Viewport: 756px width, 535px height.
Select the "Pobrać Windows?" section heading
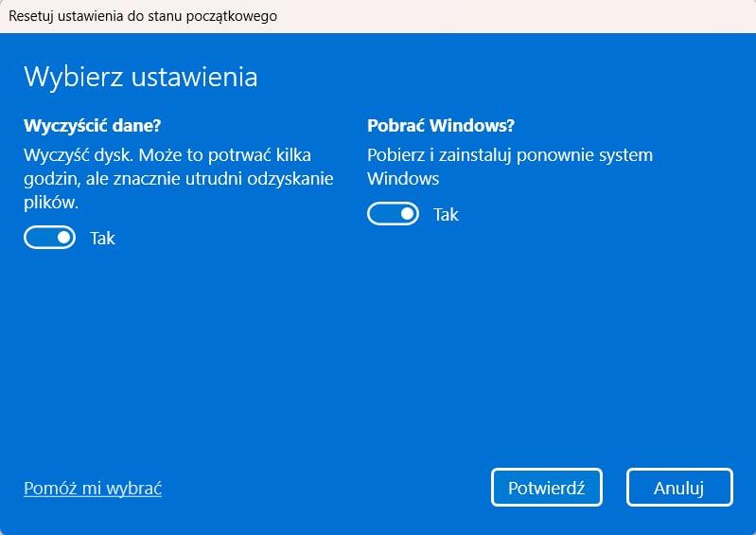point(441,124)
